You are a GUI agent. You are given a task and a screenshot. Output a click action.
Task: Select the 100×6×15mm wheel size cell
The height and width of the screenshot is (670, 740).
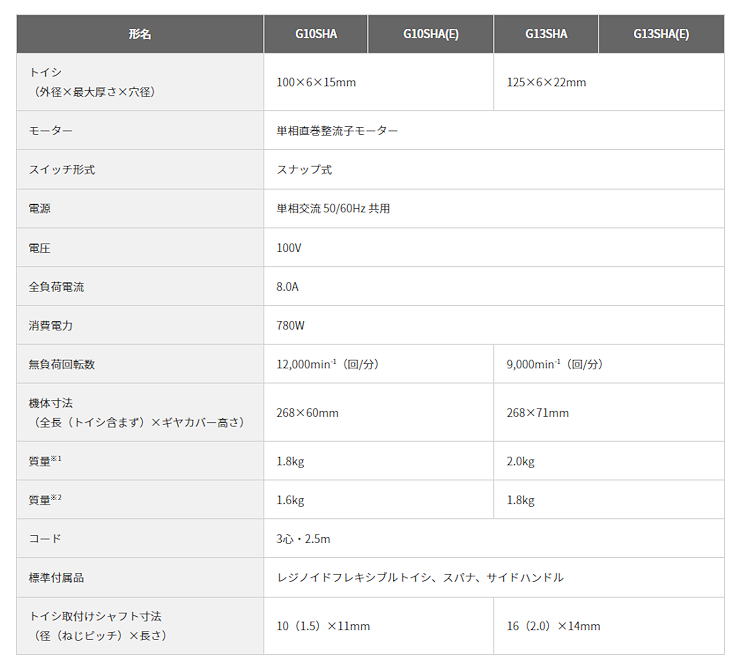tap(316, 82)
